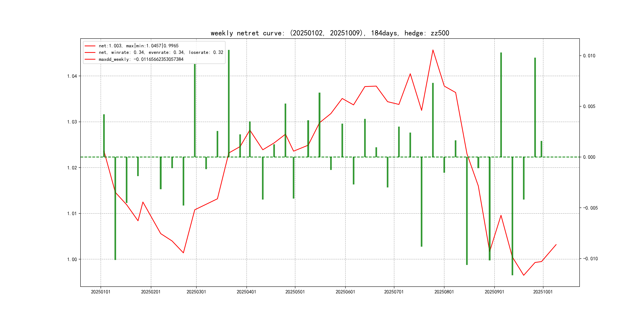Click red line swatch beside maxdd_weekly
644x322 pixels.
[x=90, y=59]
